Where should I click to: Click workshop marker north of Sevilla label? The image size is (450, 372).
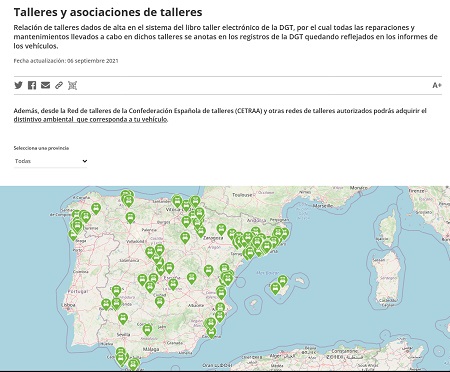(123, 318)
